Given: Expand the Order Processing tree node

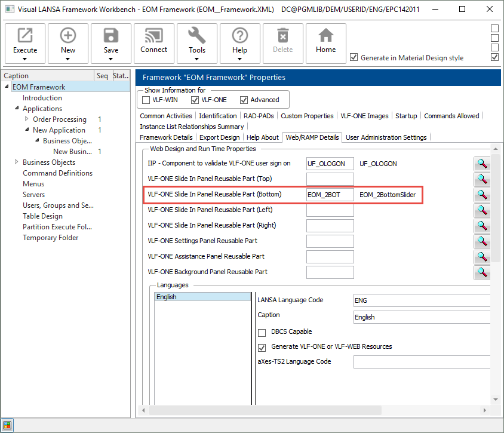Looking at the screenshot, I should (27, 119).
